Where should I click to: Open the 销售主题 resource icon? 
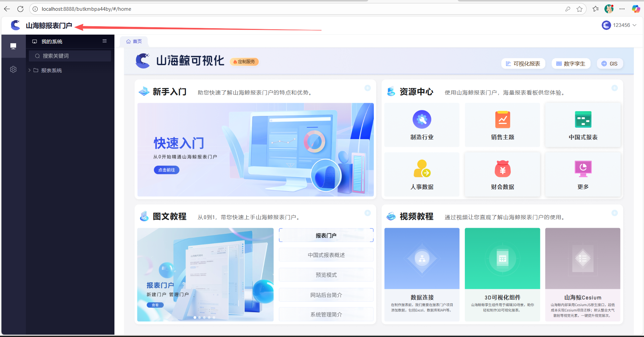pos(502,120)
